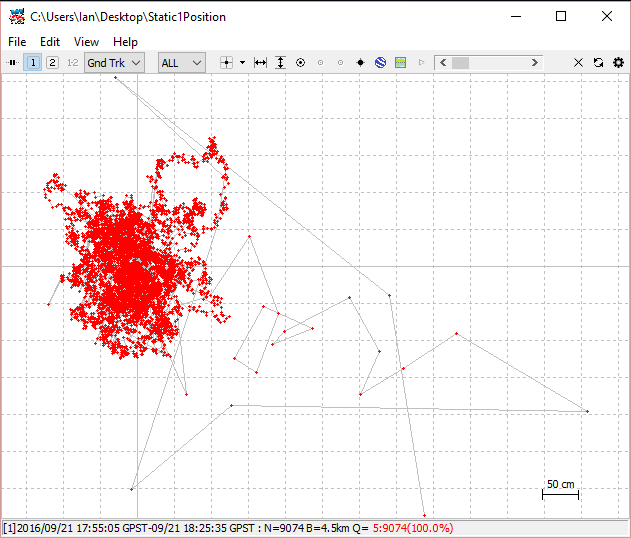Screen dimensions: 631x538
Task: Click the red Q= 5:9074(100.0%) status text
Action: pos(413,528)
